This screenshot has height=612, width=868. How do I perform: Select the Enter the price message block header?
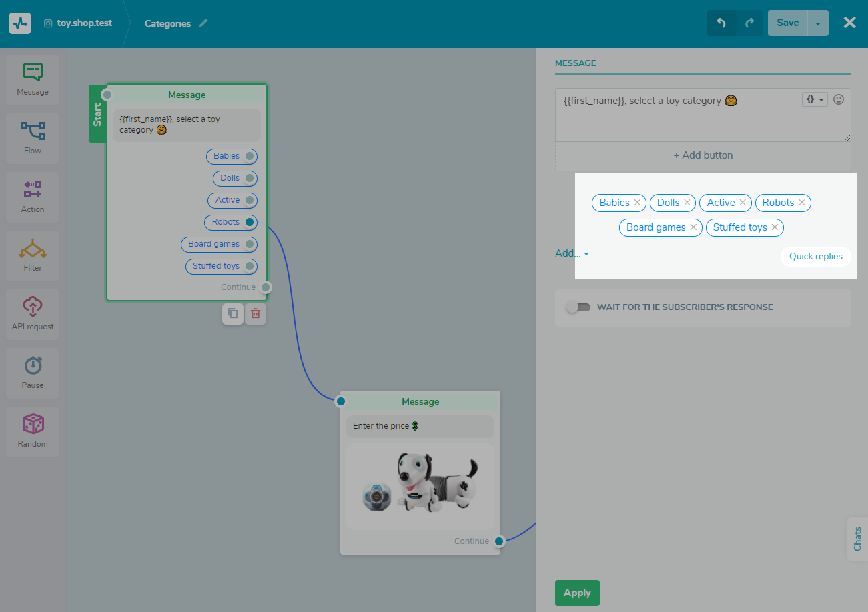[x=420, y=401]
